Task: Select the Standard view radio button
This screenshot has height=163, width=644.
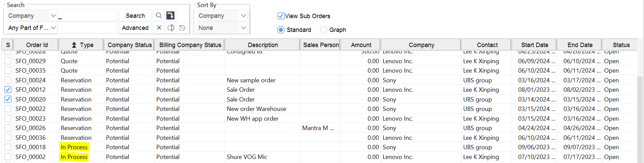Action: point(281,30)
